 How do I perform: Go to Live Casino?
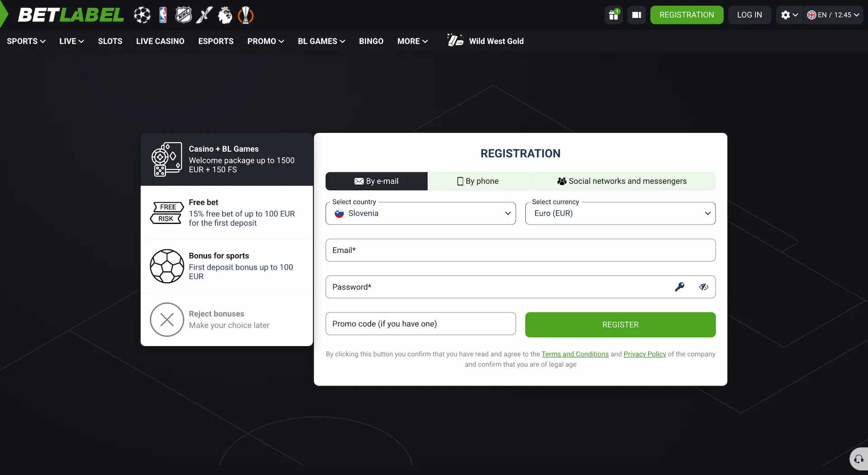click(x=160, y=41)
